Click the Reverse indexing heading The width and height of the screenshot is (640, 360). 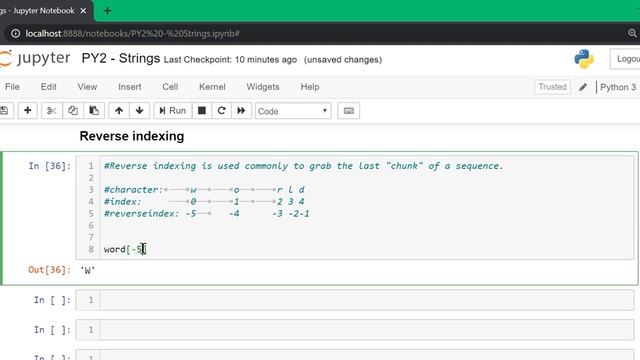point(131,136)
